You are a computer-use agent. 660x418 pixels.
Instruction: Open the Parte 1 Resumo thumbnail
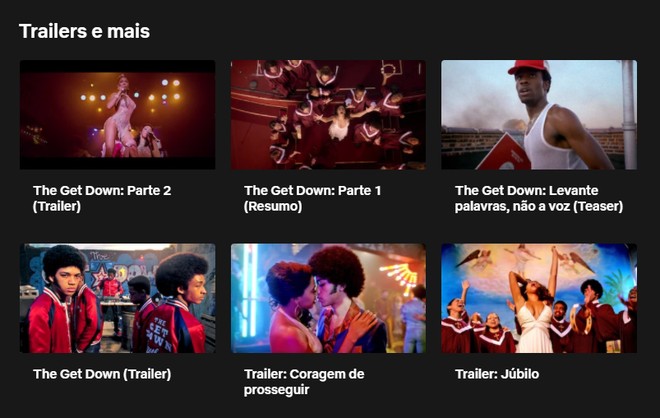pos(328,114)
